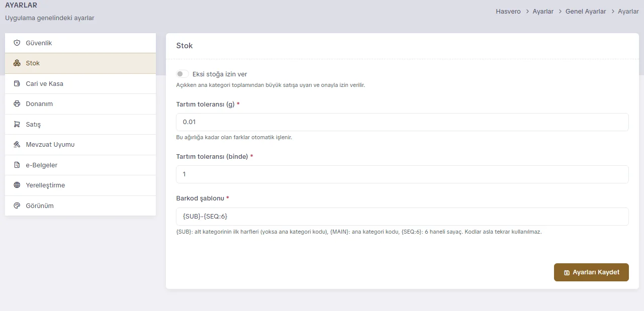The width and height of the screenshot is (644, 311).
Task: Open the Mevzuat Uyumu settings section
Action: [x=80, y=145]
